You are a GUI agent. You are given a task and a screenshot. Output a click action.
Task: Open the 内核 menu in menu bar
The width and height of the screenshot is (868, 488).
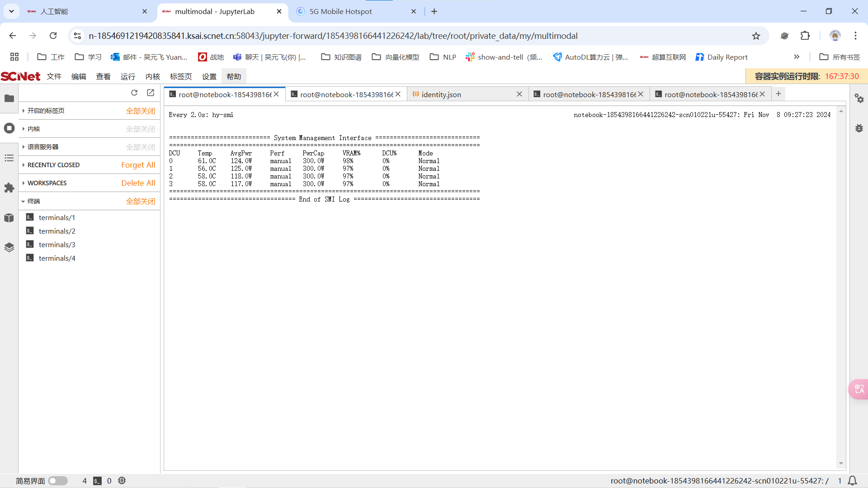pyautogui.click(x=153, y=76)
